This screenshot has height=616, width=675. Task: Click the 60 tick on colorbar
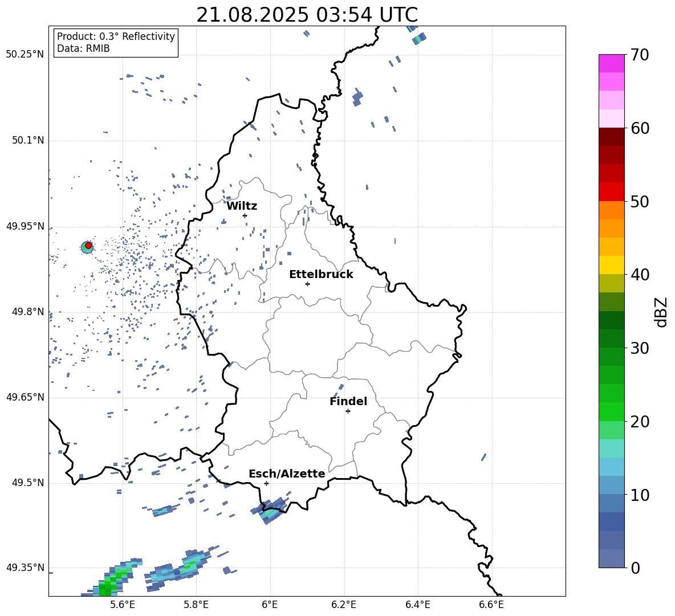[x=640, y=128]
